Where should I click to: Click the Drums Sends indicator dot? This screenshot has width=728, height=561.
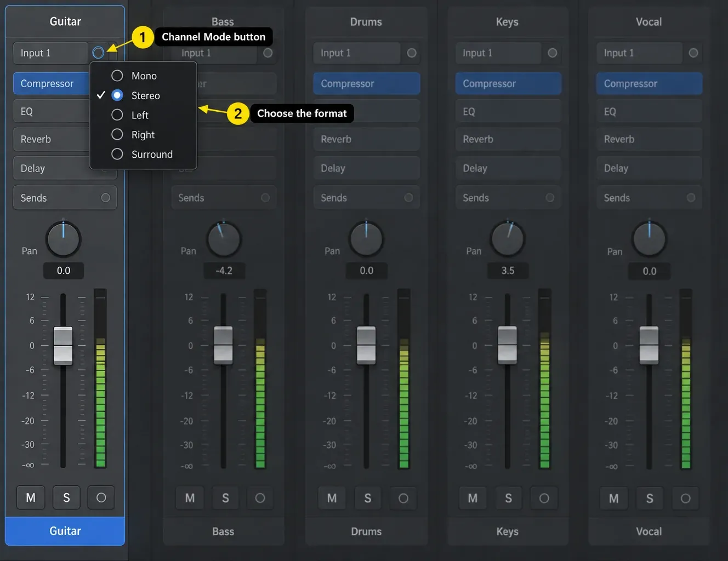[408, 198]
